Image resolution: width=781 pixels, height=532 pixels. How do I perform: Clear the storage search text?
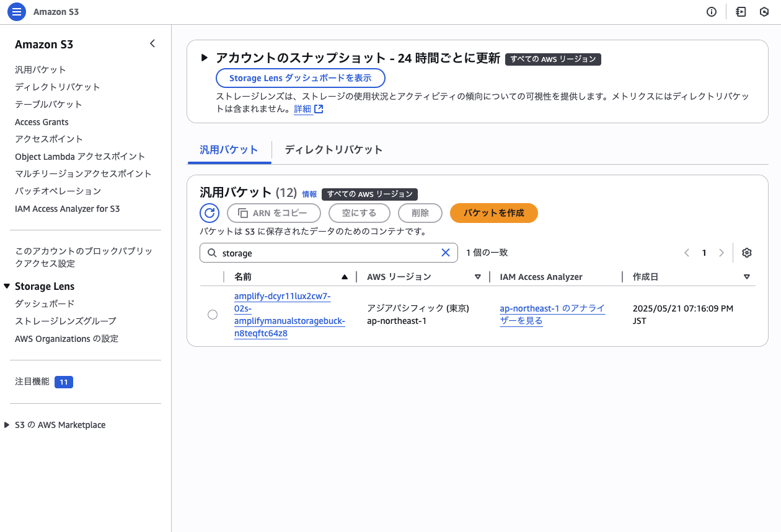445,253
